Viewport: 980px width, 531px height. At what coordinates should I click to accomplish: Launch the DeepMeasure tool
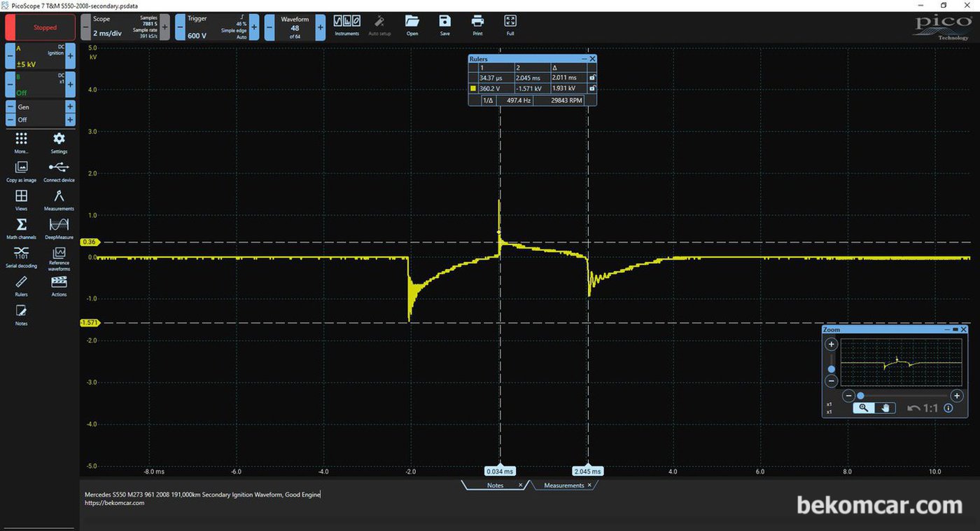(x=59, y=228)
